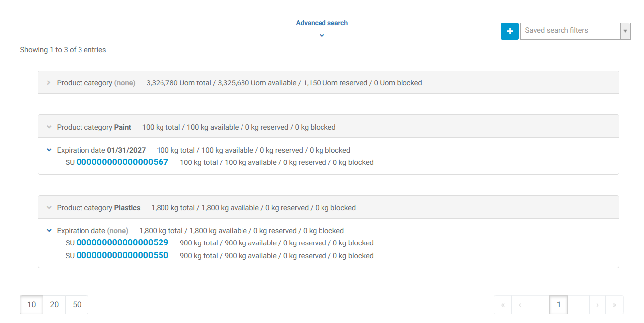Image resolution: width=644 pixels, height=323 pixels.
Task: Open storage unit 000000000000000550
Action: (x=122, y=255)
